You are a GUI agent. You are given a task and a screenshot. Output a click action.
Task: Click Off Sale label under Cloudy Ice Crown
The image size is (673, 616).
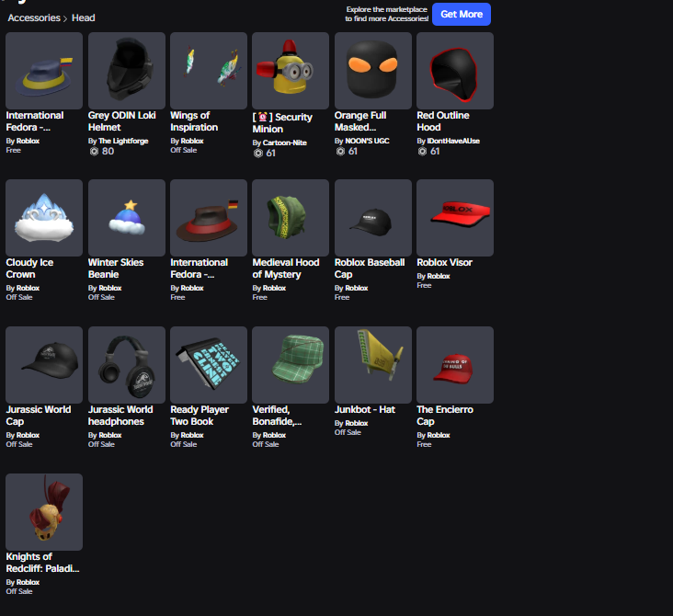19,297
